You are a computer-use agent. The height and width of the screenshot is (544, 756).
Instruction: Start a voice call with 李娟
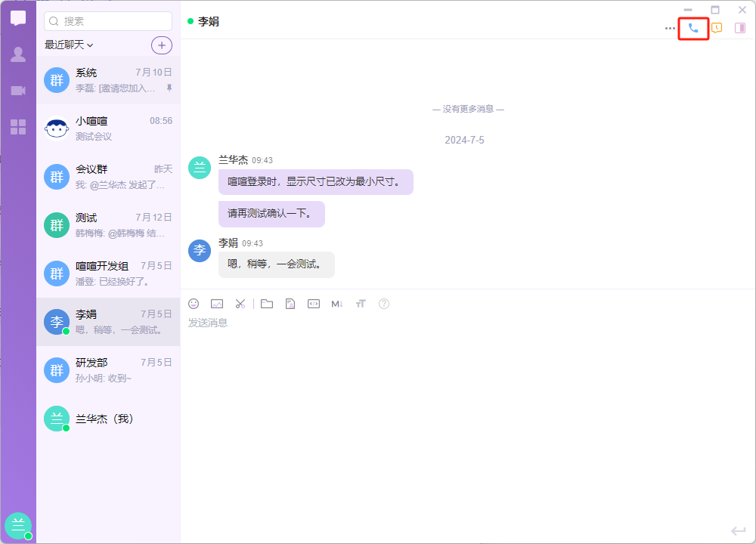(693, 28)
